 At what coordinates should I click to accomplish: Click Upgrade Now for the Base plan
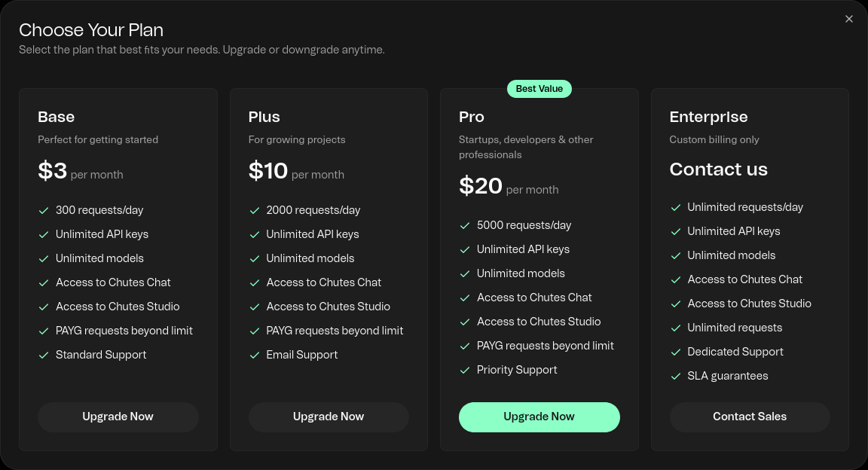coord(118,417)
